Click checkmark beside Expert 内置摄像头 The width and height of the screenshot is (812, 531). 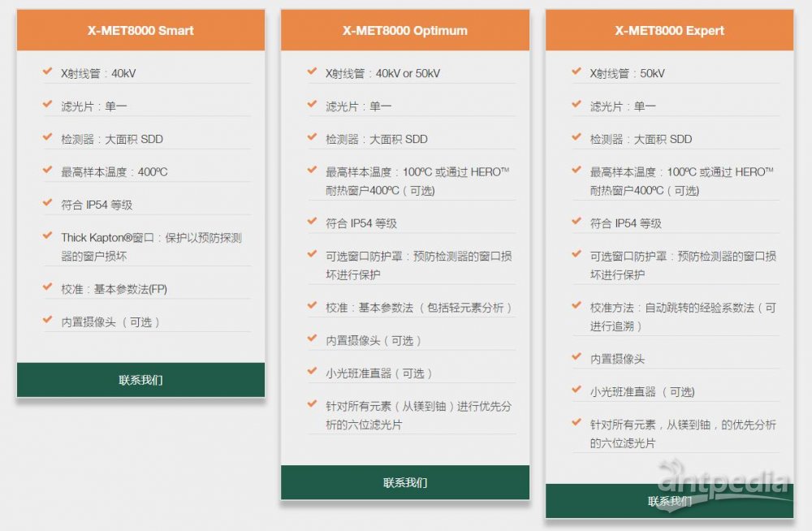pos(577,356)
